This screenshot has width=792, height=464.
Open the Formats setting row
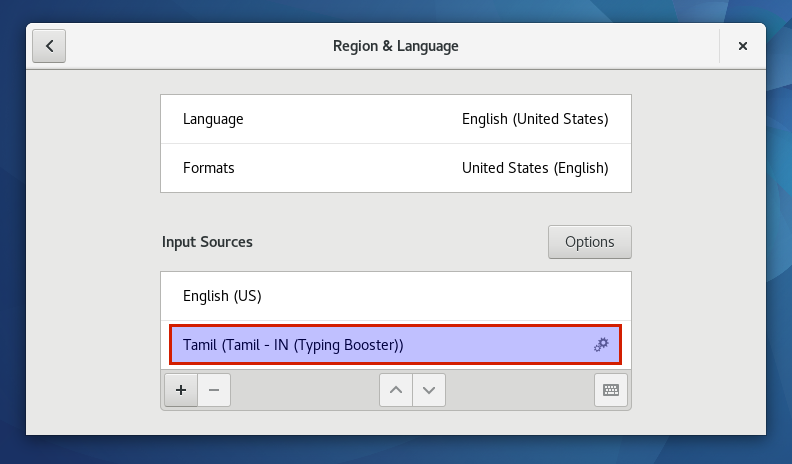point(396,168)
